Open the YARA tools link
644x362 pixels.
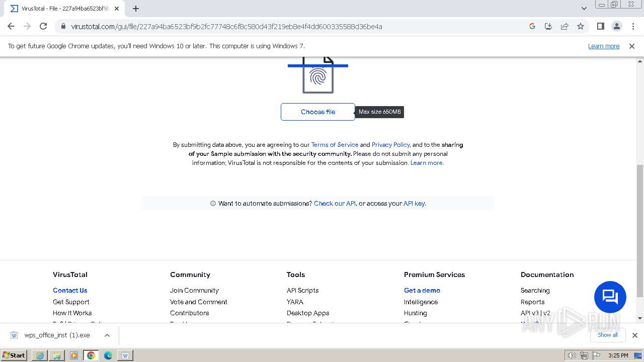[x=295, y=302]
